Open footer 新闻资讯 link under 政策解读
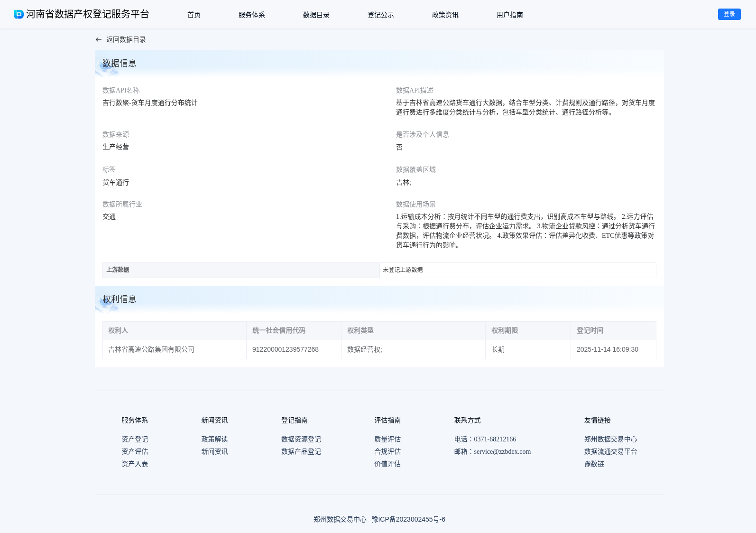 click(x=214, y=451)
